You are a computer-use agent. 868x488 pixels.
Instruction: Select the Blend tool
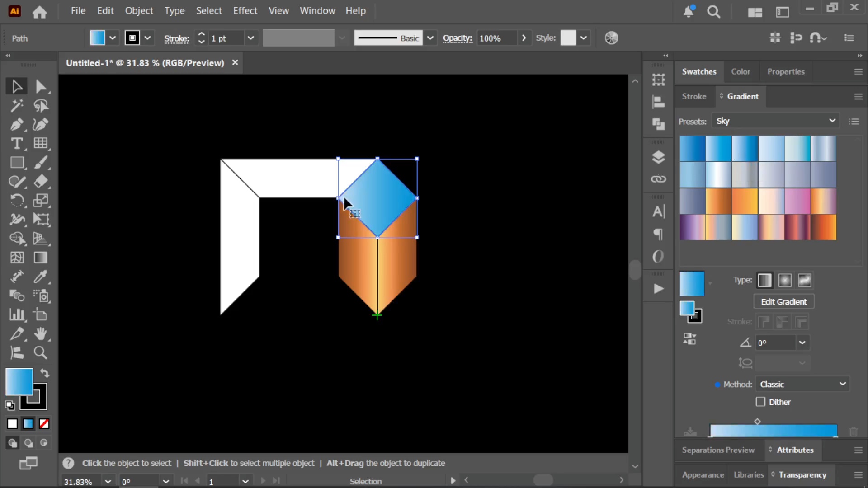tap(17, 296)
